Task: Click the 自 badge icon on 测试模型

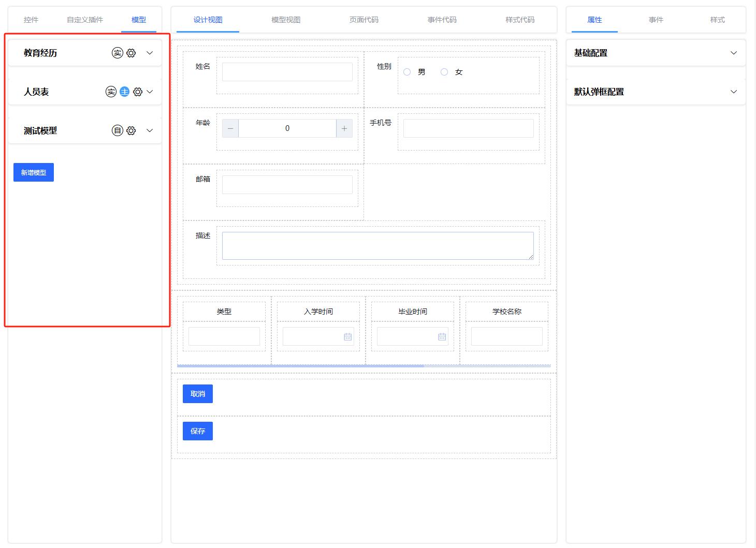Action: click(x=118, y=130)
